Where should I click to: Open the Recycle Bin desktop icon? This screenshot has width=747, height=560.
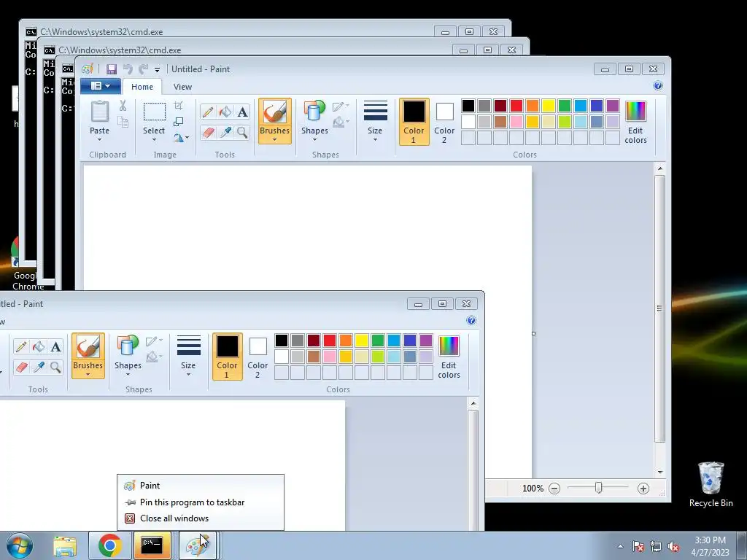coord(711,484)
